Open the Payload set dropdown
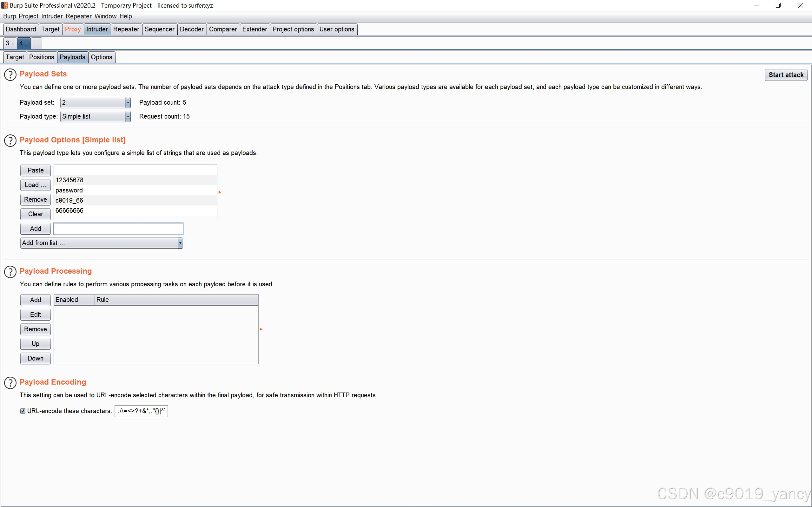 click(95, 103)
